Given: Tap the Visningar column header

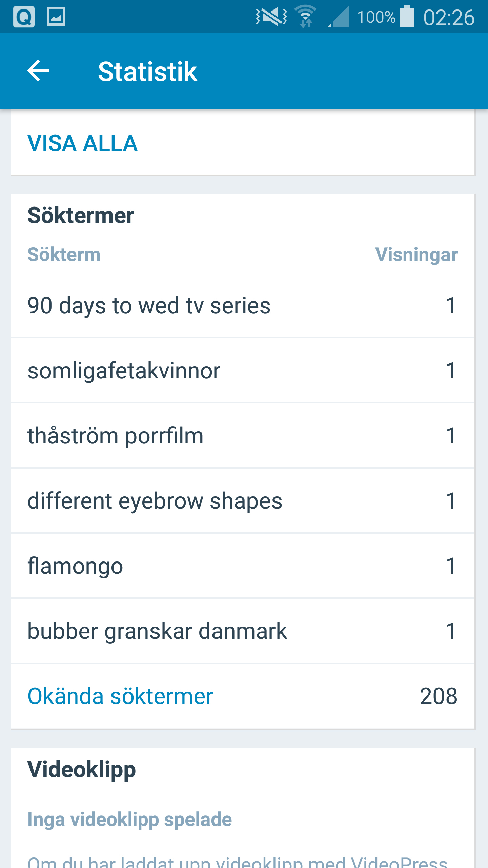Looking at the screenshot, I should pyautogui.click(x=416, y=255).
